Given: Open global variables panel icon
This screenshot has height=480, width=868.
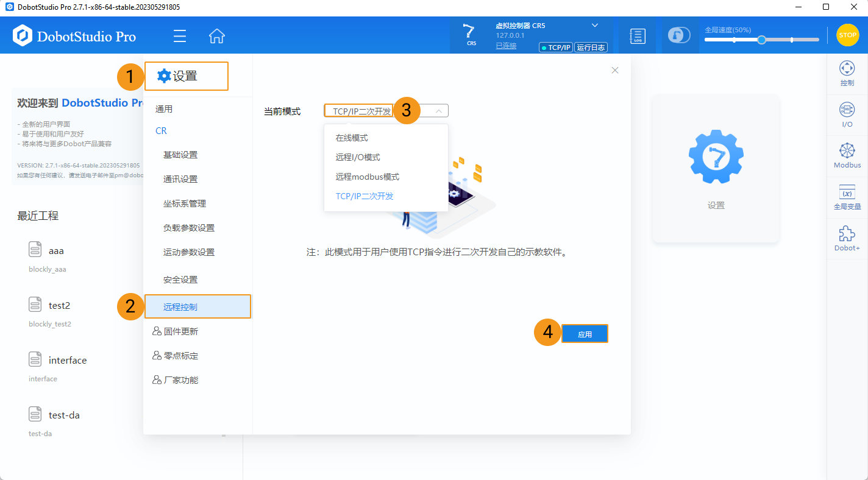Looking at the screenshot, I should click(847, 197).
